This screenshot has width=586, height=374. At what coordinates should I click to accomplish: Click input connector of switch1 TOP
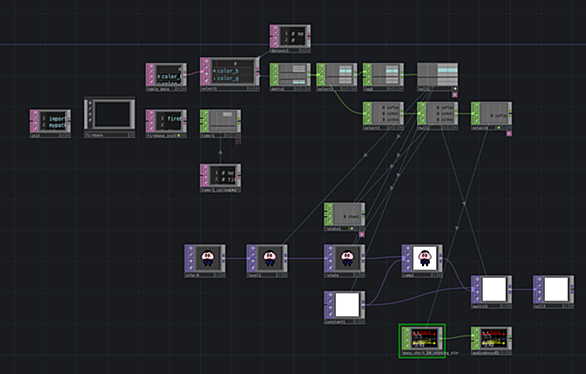point(473,289)
